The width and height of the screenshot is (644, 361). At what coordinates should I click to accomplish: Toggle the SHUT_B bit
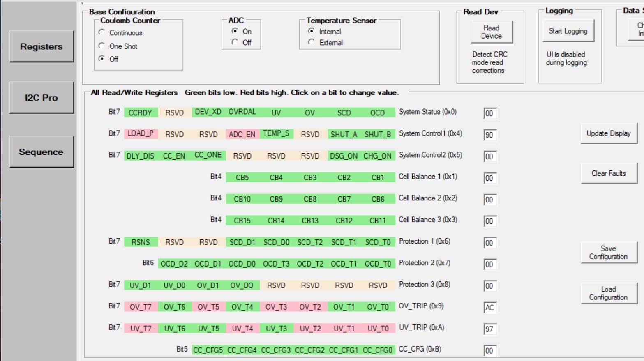coord(378,134)
